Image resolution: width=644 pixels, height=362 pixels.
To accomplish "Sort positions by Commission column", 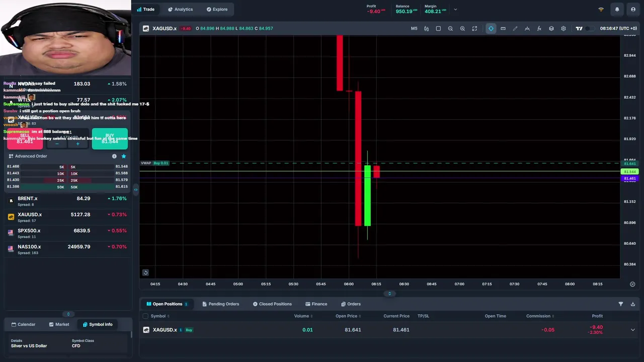I will (540, 316).
